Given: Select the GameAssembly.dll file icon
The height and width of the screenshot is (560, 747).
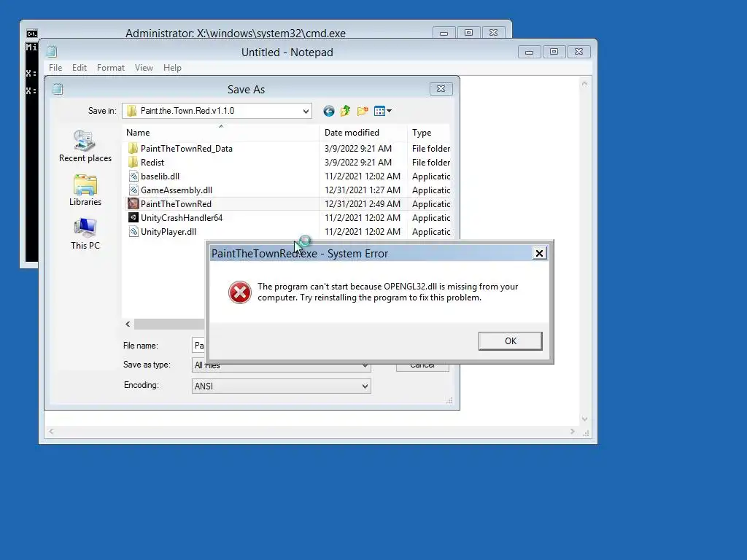Looking at the screenshot, I should point(133,190).
